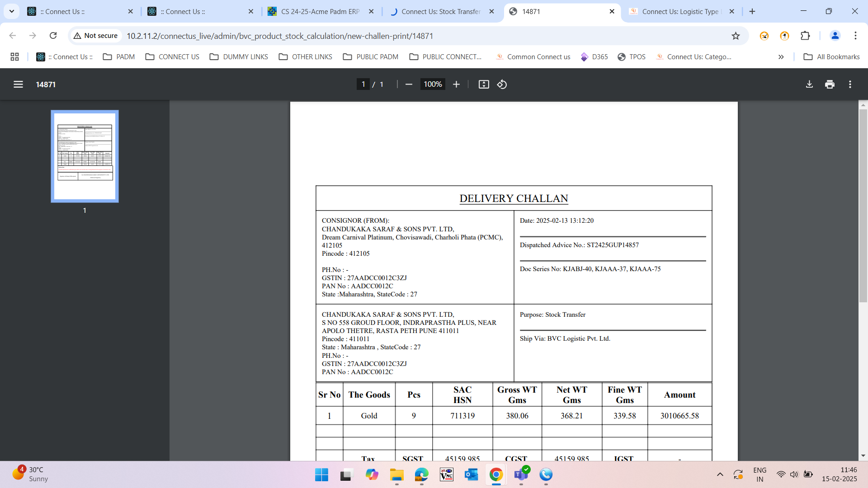Click the Not secure site info badge
The image size is (868, 488).
(95, 36)
